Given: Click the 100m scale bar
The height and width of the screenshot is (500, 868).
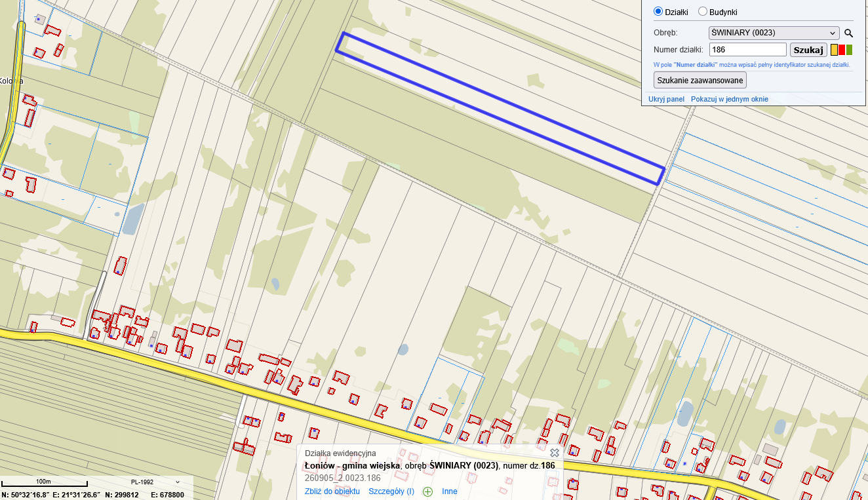Looking at the screenshot, I should coord(44,482).
